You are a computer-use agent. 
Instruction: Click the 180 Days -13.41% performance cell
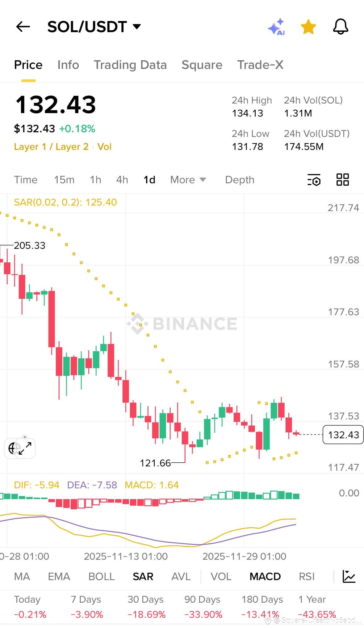tap(262, 607)
